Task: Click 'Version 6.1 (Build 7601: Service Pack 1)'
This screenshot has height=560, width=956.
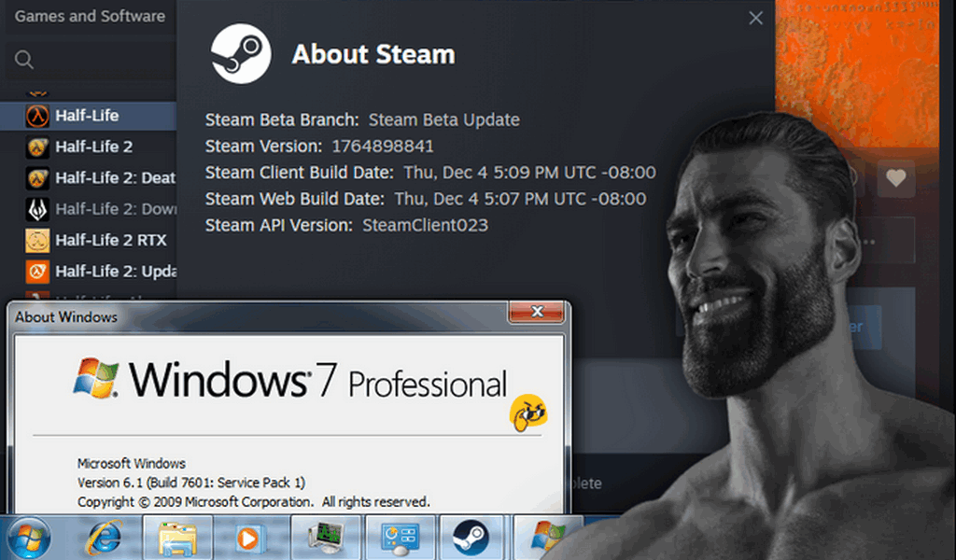Action: coord(190,483)
